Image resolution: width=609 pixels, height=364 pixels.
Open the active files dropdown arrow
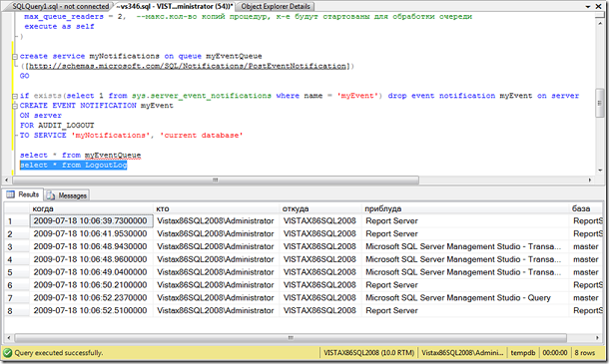coord(588,7)
